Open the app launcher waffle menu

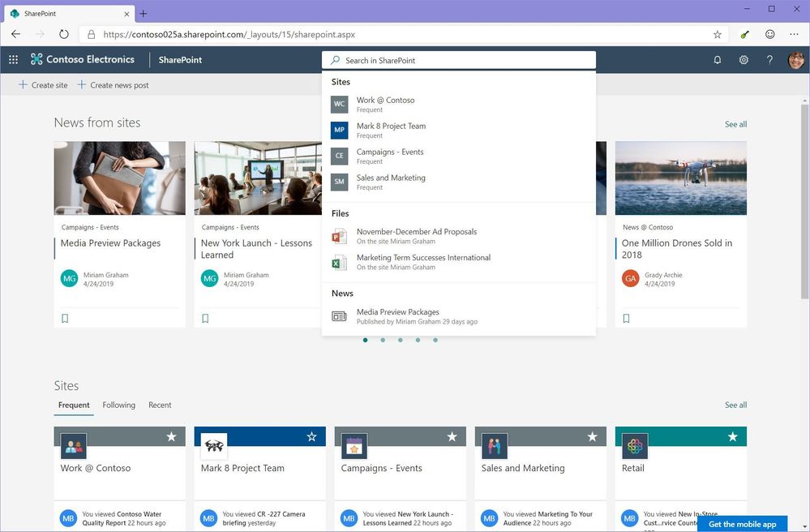point(14,59)
